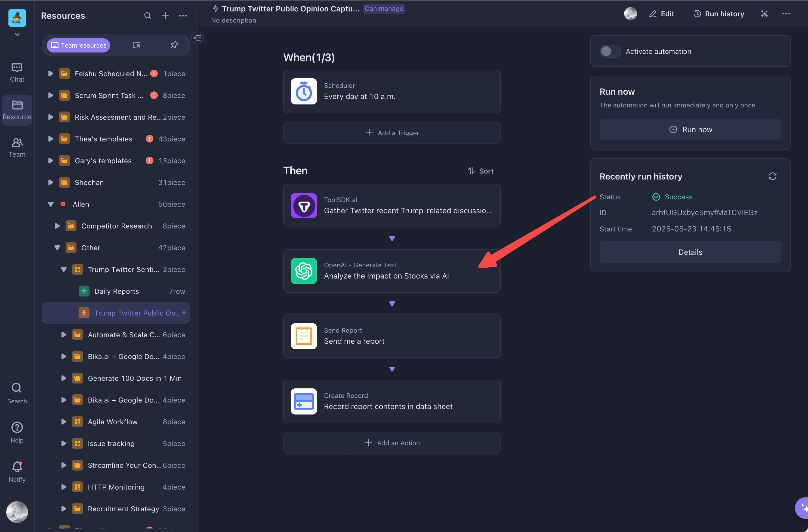The width and height of the screenshot is (808, 532).
Task: Click Sort next to Then
Action: click(480, 171)
